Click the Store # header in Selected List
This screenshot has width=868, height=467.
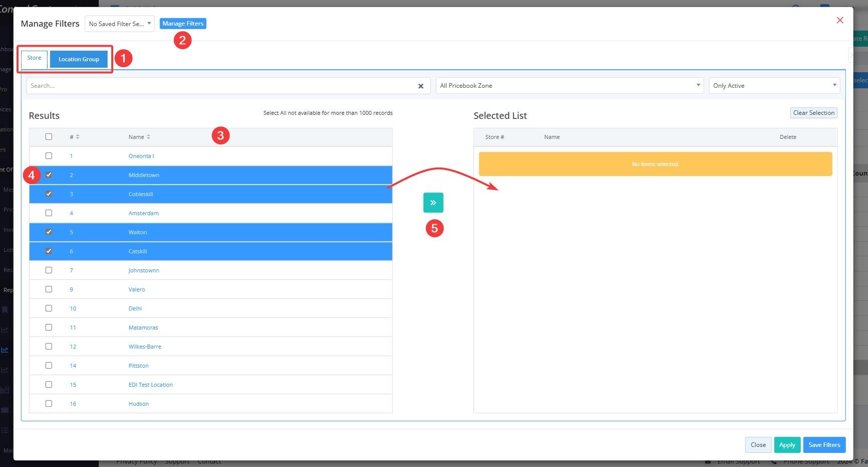click(495, 137)
